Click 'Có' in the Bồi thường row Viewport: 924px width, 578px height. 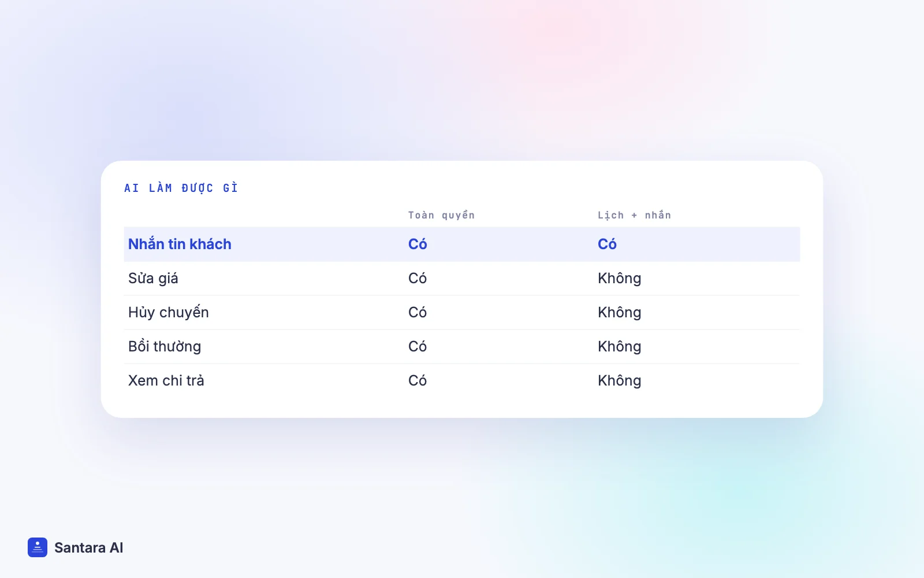click(x=418, y=346)
